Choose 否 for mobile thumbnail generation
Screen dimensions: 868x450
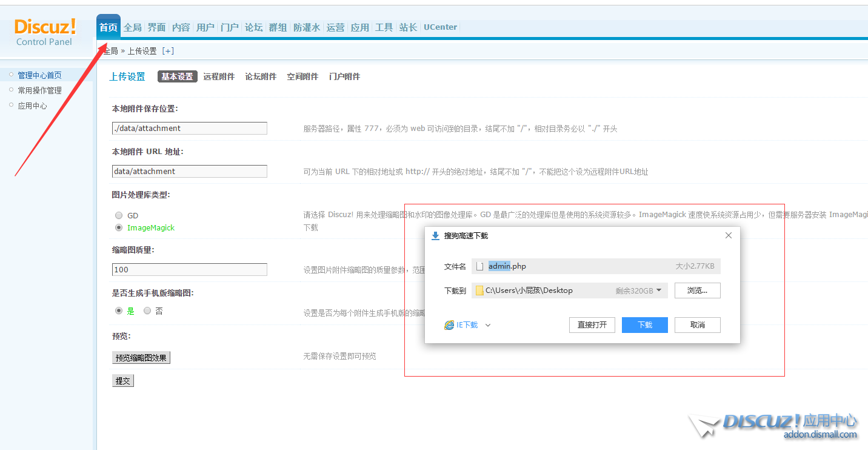(147, 311)
